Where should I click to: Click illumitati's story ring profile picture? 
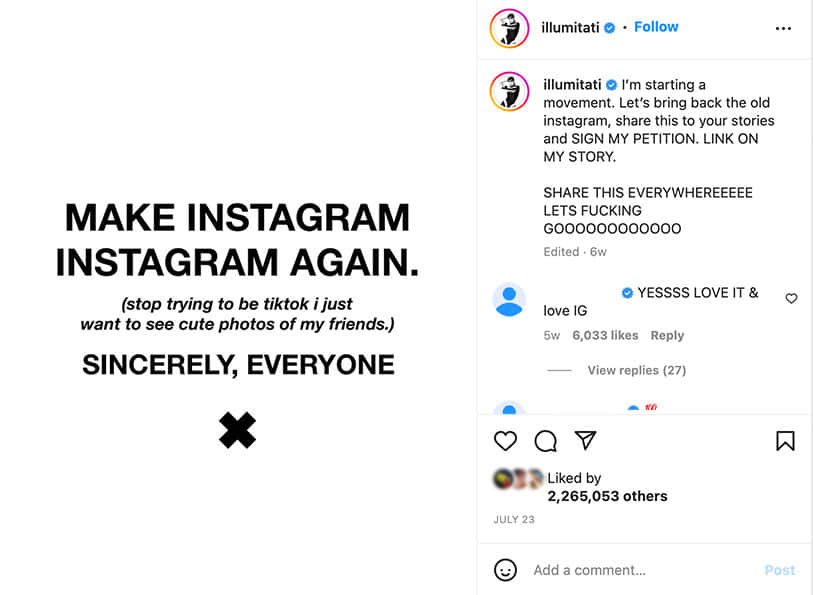click(x=510, y=28)
